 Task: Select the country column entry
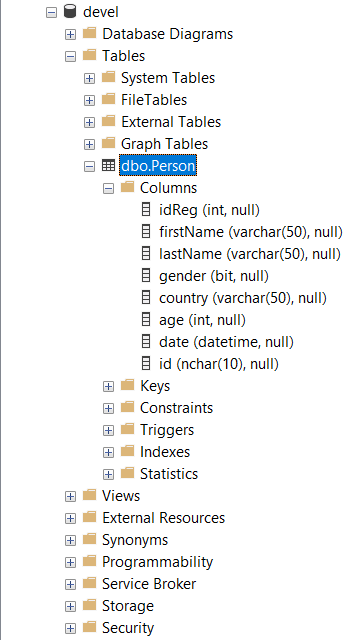point(243,298)
